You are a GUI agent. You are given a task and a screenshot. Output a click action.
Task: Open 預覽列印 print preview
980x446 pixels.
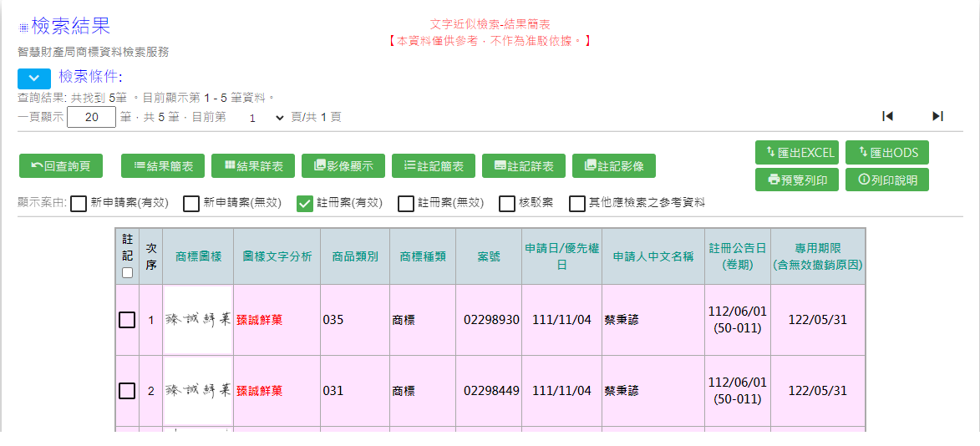[797, 180]
